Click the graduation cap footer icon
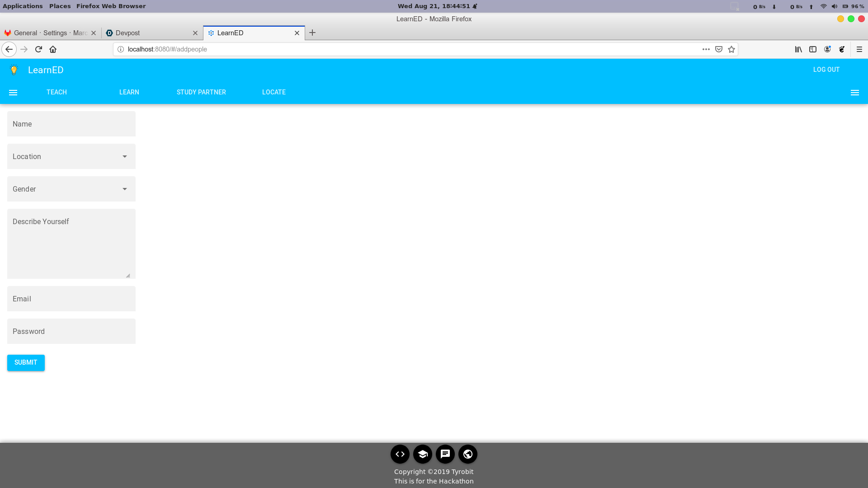 coord(422,454)
